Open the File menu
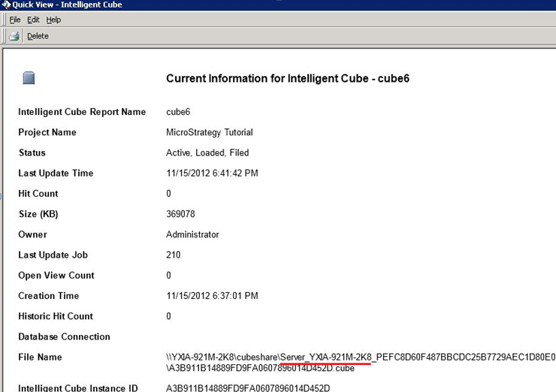This screenshot has height=392, width=556. click(x=14, y=20)
